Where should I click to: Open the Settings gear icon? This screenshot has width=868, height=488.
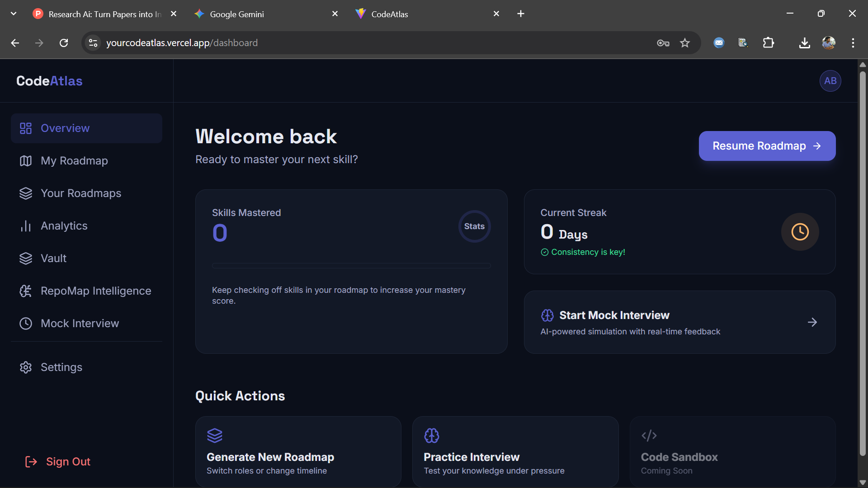click(x=25, y=367)
